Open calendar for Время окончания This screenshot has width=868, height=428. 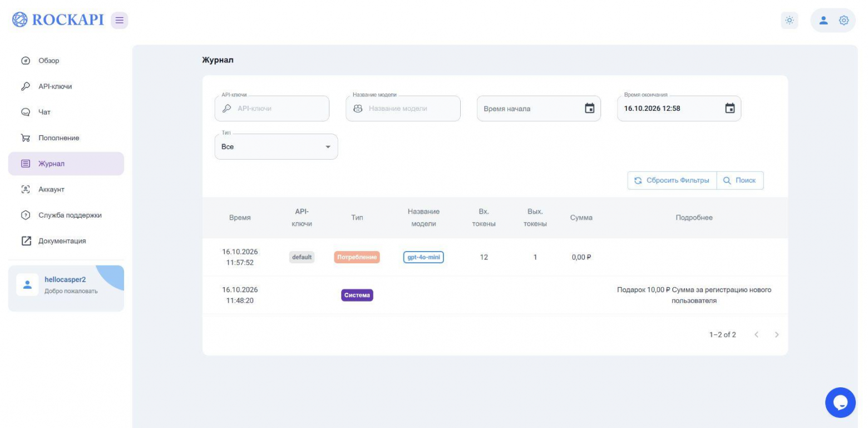coord(730,108)
